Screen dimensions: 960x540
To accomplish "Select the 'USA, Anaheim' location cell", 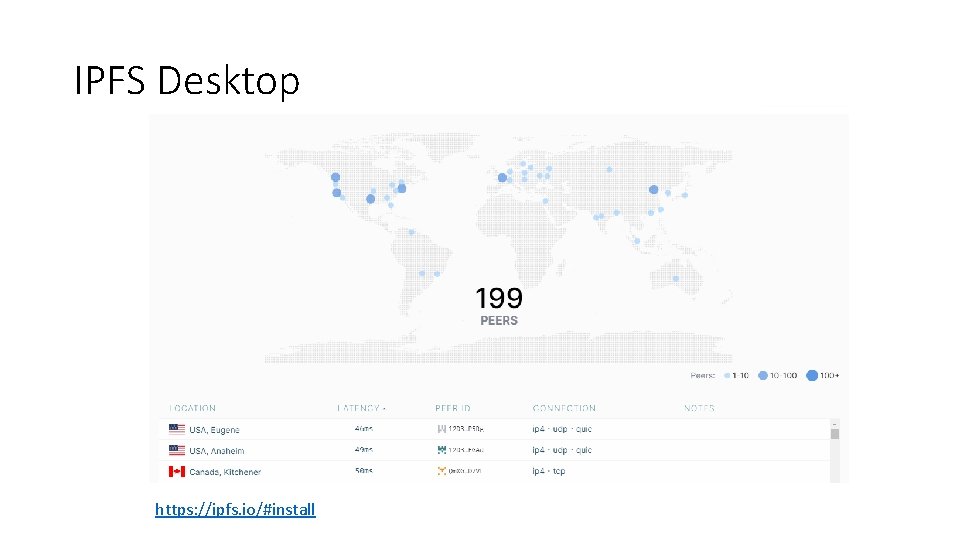I will [217, 451].
